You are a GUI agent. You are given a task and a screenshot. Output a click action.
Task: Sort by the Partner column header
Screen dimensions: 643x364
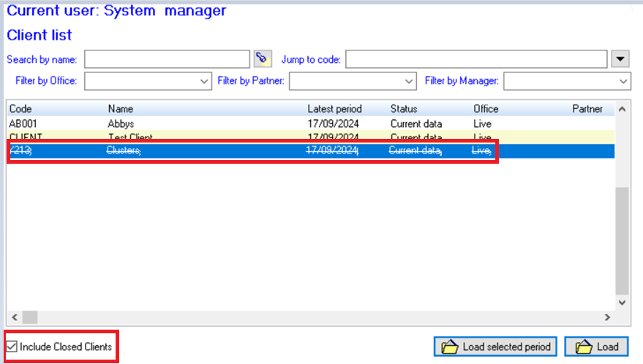tap(587, 109)
